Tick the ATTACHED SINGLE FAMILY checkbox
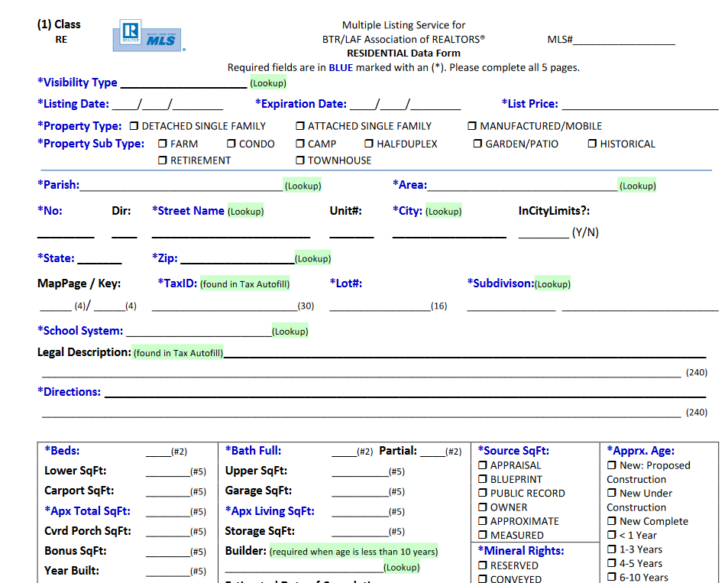 pyautogui.click(x=300, y=126)
